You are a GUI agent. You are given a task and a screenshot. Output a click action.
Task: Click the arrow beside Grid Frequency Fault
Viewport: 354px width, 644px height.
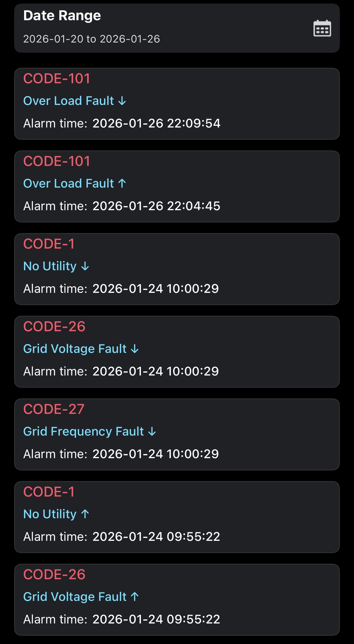coord(152,432)
